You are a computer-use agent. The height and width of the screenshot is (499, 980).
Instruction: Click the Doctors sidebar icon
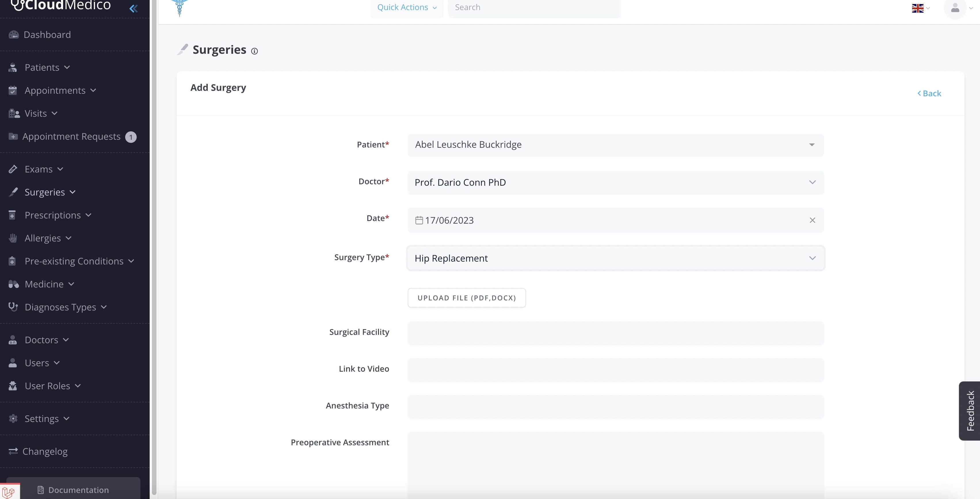pos(13,340)
